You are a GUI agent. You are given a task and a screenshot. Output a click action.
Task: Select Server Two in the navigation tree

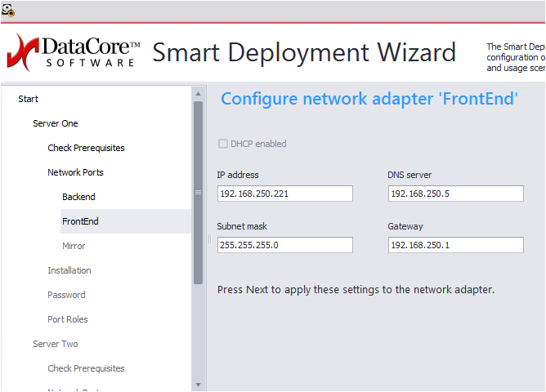(56, 344)
